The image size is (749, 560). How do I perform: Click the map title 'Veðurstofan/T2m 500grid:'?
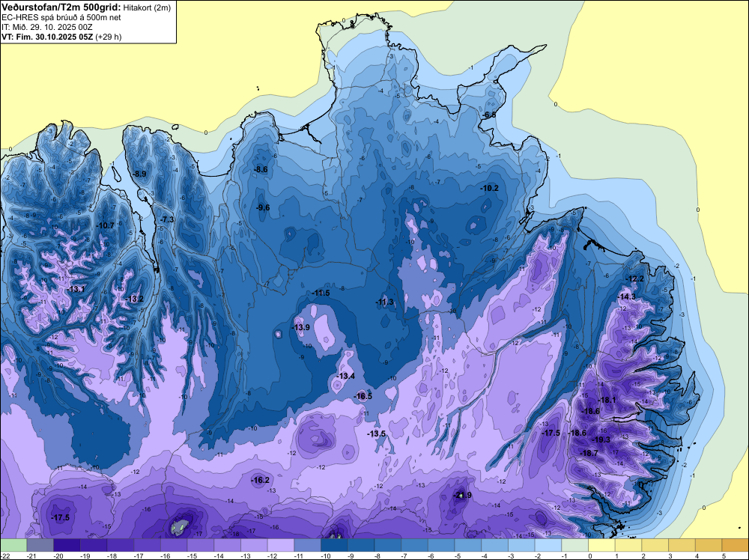tap(61, 7)
